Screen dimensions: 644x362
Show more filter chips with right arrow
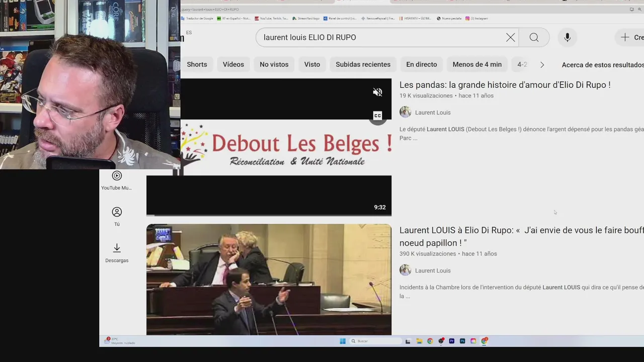pos(542,64)
